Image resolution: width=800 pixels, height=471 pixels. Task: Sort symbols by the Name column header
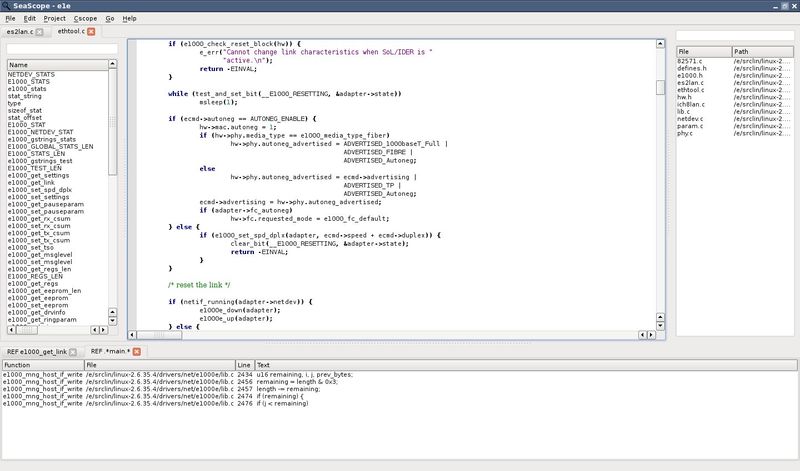click(58, 65)
